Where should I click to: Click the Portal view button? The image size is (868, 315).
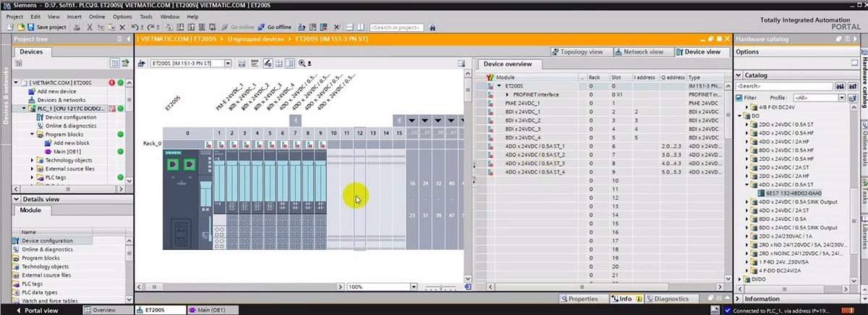pyautogui.click(x=36, y=310)
